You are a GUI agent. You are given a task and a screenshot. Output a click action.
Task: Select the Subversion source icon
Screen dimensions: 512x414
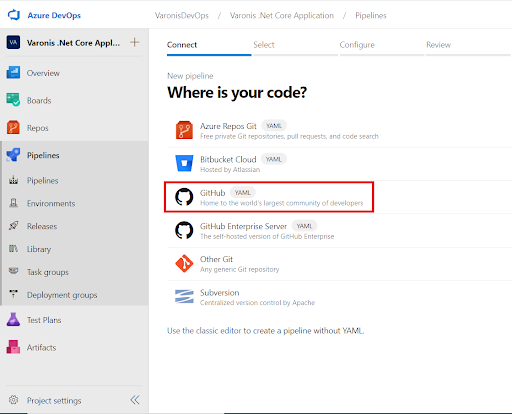point(184,296)
